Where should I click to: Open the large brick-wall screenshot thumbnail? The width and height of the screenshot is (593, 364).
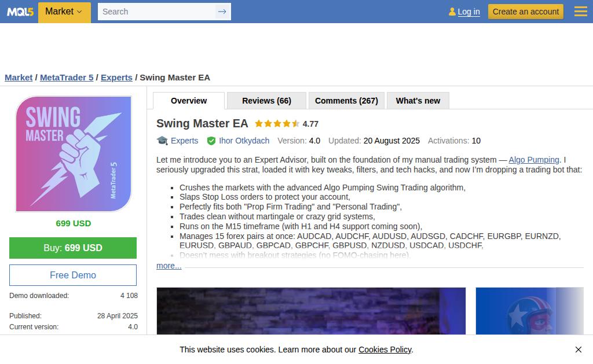click(311, 311)
